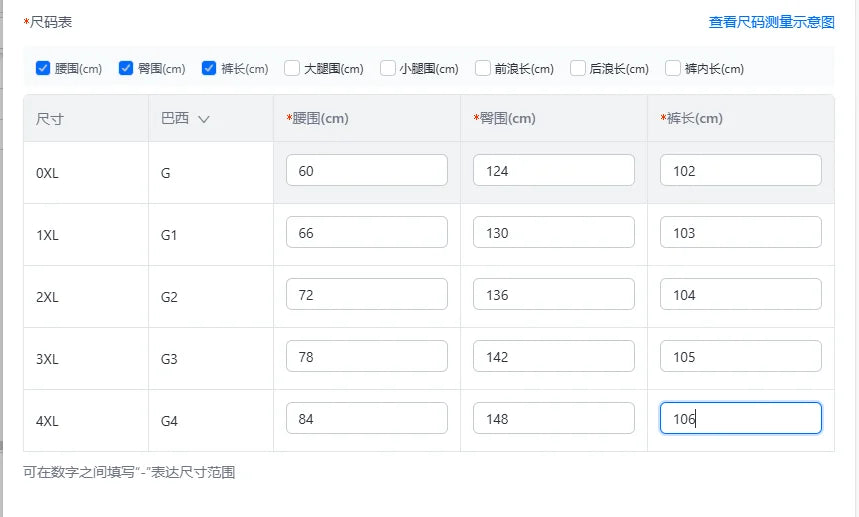Focus the 3XL pants length field 105

(740, 356)
